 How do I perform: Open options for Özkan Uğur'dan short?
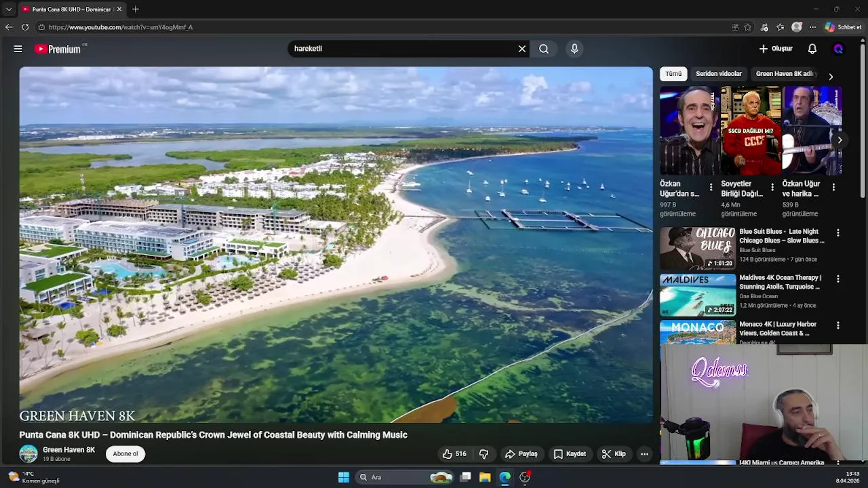coord(711,187)
